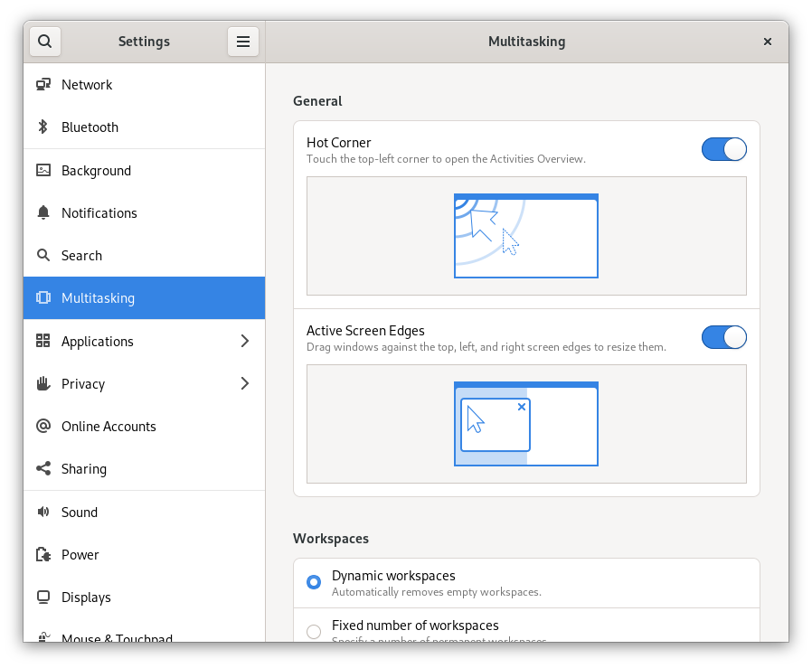Open Power settings
The height and width of the screenshot is (668, 812).
click(x=144, y=555)
